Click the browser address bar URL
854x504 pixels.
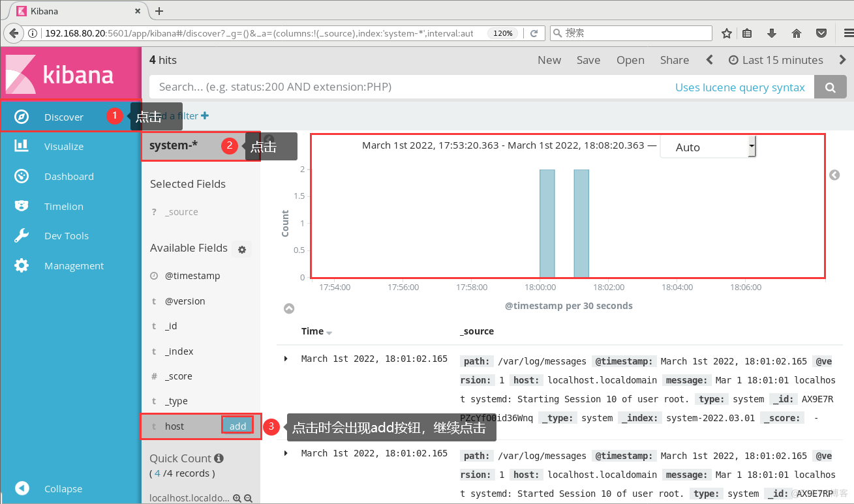[x=259, y=33]
